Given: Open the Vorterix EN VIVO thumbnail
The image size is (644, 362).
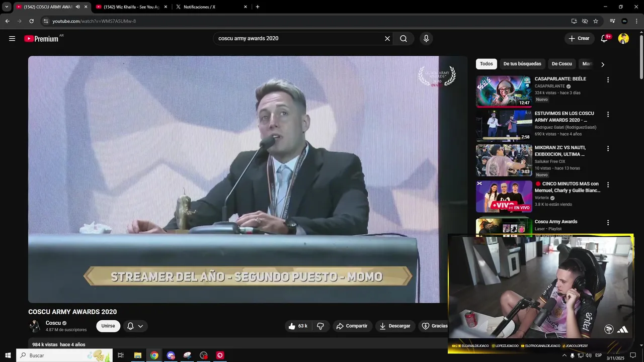Looking at the screenshot, I should pos(504,196).
